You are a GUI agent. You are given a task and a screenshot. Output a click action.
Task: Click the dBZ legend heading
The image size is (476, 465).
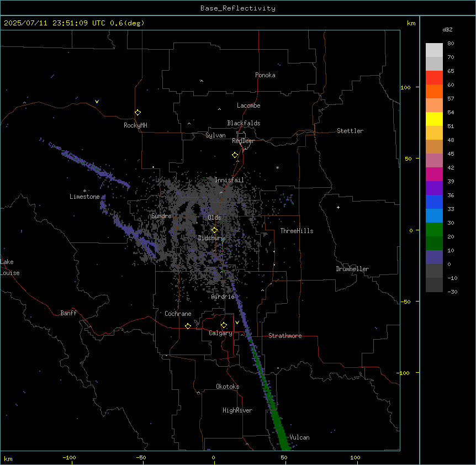[447, 29]
